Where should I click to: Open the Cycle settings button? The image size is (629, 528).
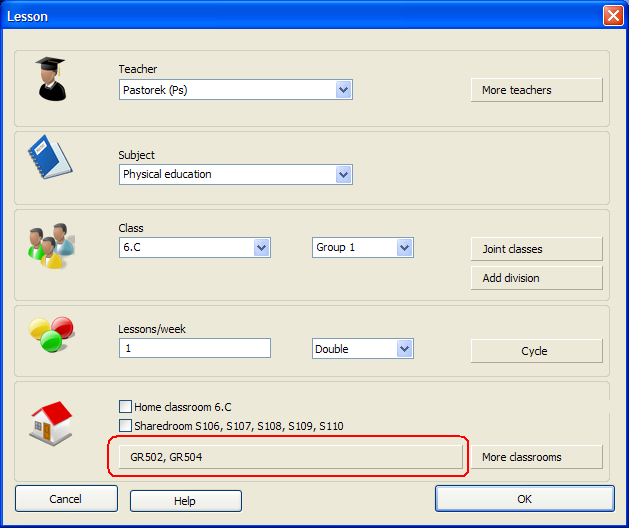click(x=536, y=351)
